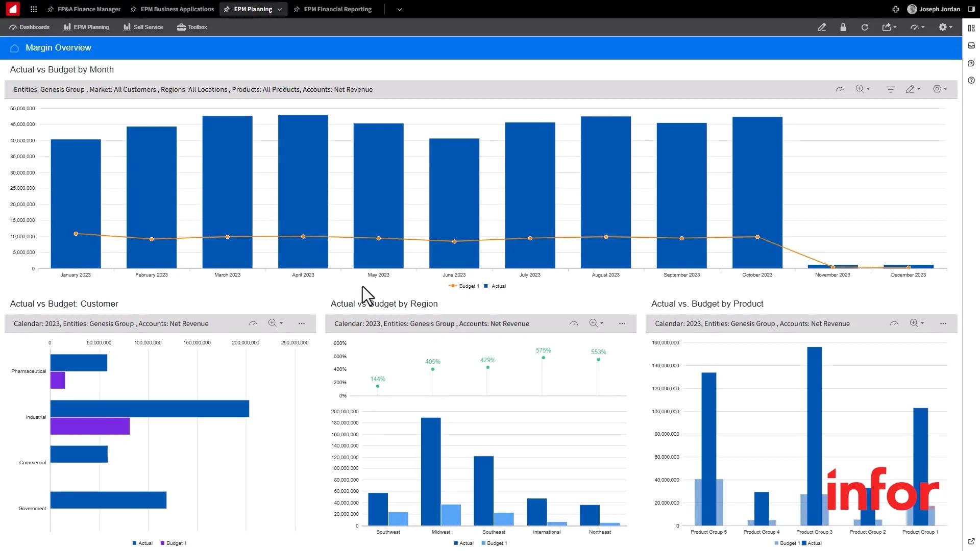Select the edit pencil icon in the top toolbar
The image size is (980, 551).
pos(822,27)
